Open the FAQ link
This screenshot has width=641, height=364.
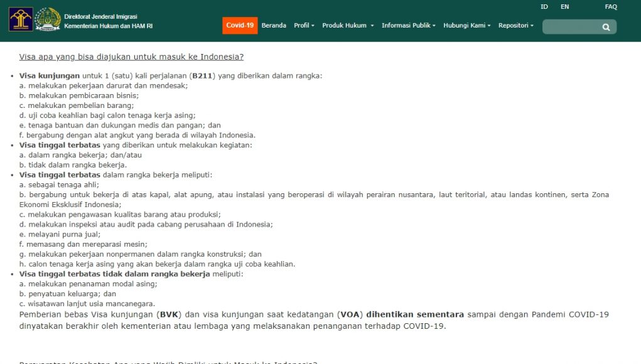(611, 7)
